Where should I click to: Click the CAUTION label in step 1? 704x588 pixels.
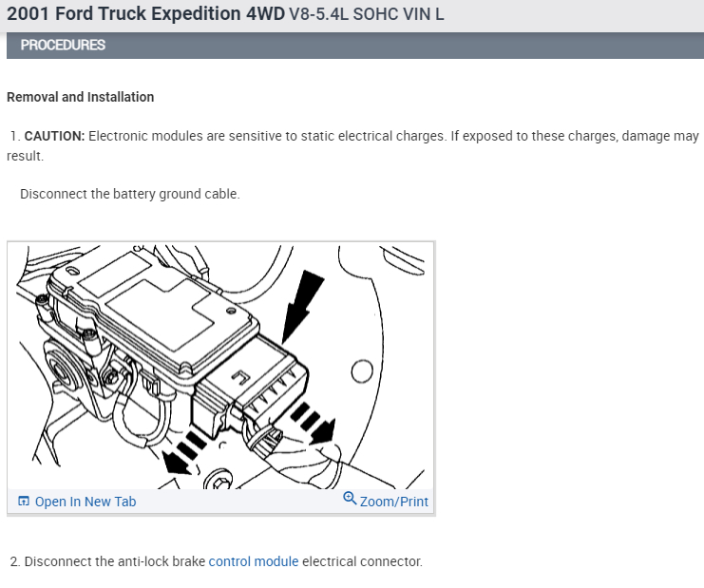point(54,136)
